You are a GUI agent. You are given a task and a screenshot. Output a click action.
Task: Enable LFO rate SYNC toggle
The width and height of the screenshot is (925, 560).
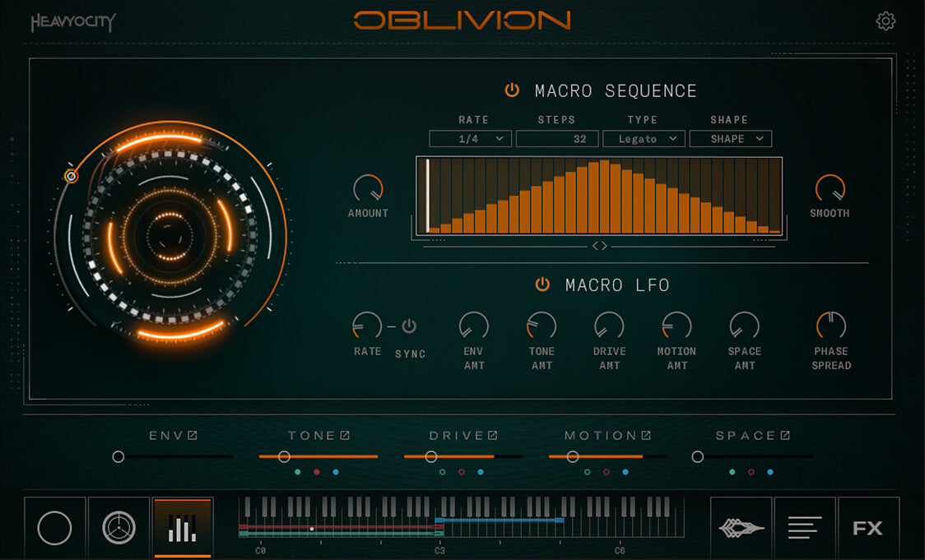click(x=409, y=326)
